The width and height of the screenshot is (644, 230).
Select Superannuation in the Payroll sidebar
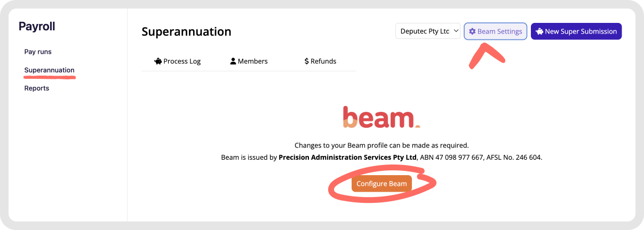[x=50, y=70]
